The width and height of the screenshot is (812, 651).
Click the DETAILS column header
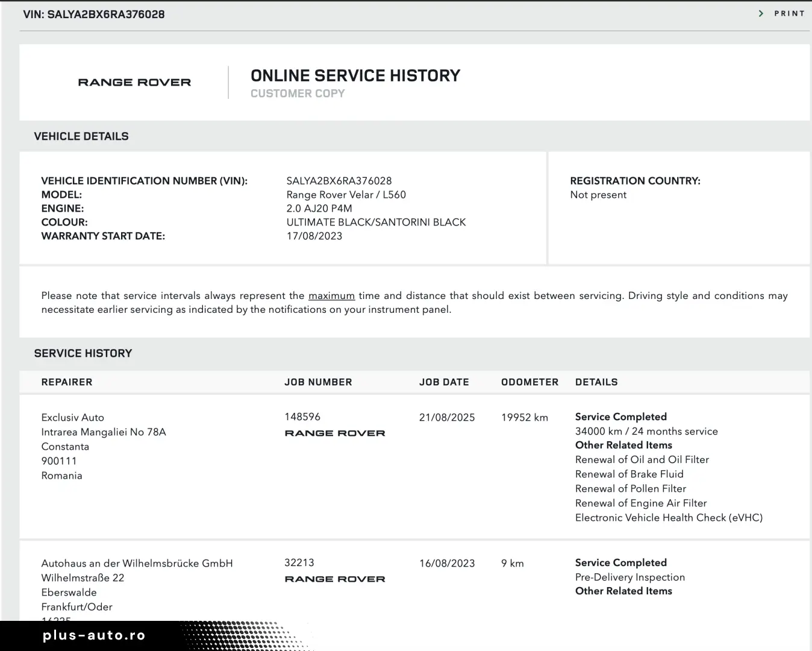(596, 382)
